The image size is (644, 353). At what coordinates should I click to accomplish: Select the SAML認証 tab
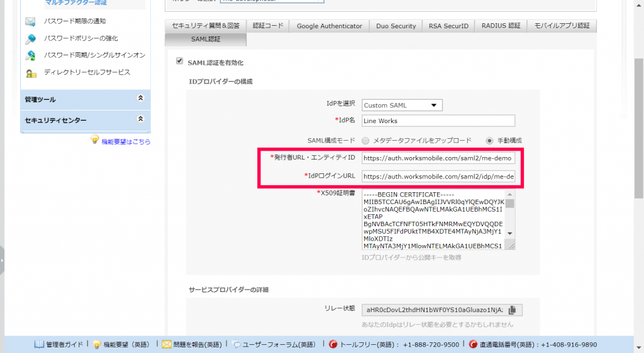coord(206,40)
